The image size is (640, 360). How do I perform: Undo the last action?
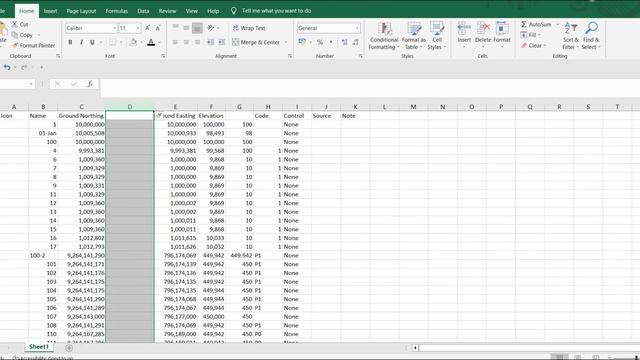(x=7, y=67)
